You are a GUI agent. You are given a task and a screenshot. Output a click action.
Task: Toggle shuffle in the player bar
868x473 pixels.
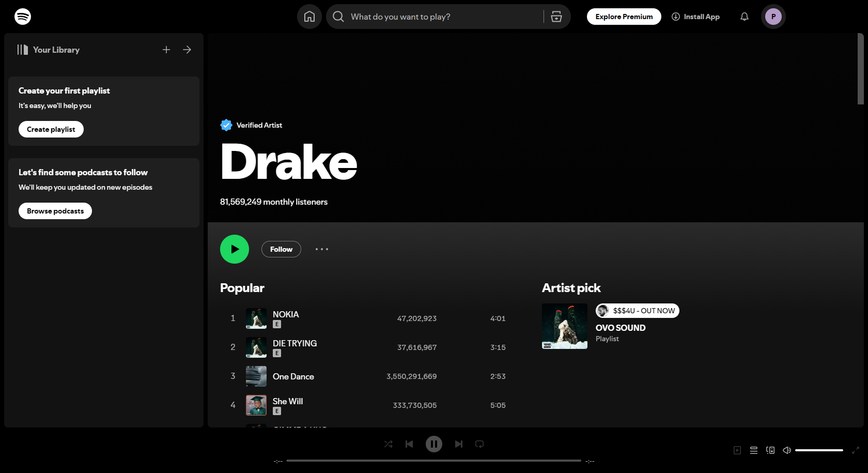pyautogui.click(x=389, y=444)
